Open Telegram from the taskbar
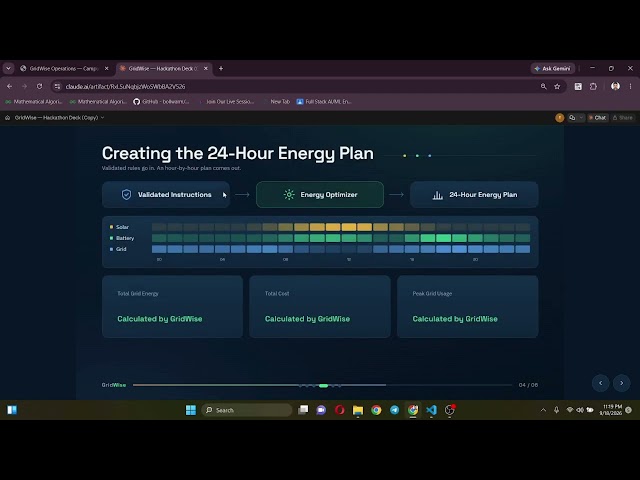This screenshot has height=480, width=640. pos(394,410)
